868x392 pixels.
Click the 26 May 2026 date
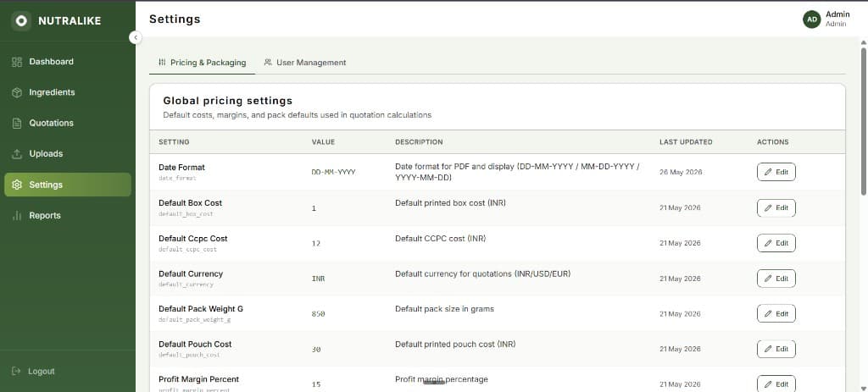[x=681, y=172]
